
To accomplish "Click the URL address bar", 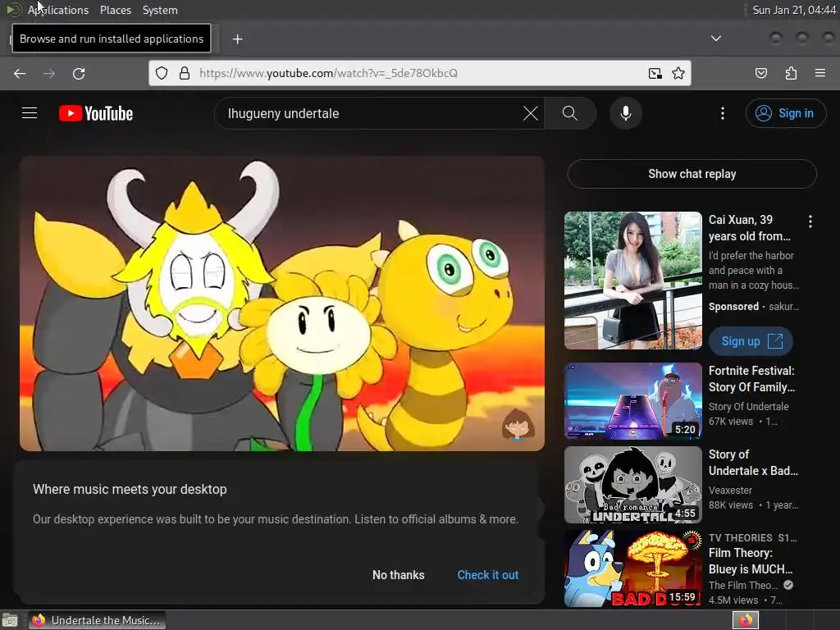I will [418, 73].
